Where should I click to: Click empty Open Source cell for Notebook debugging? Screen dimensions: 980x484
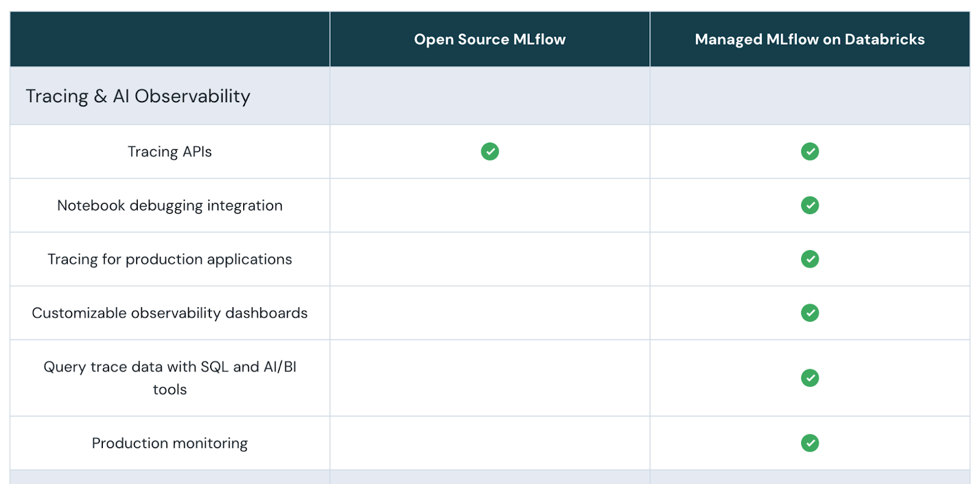pyautogui.click(x=489, y=205)
